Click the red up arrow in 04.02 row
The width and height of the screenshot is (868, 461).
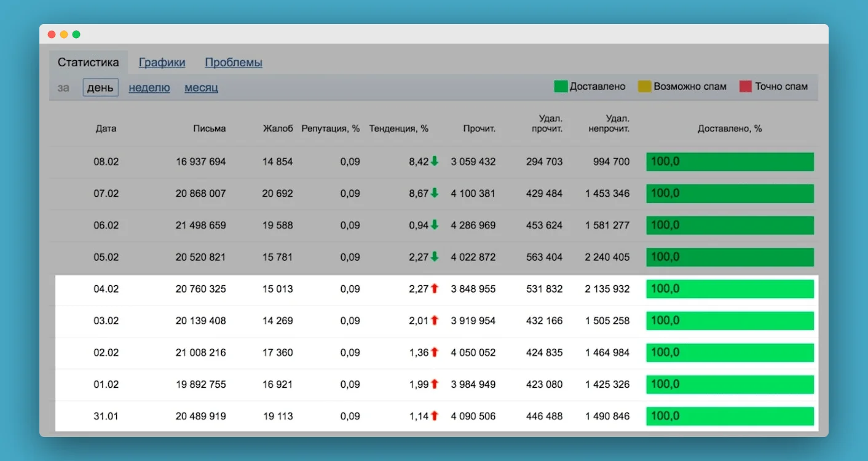pos(435,288)
